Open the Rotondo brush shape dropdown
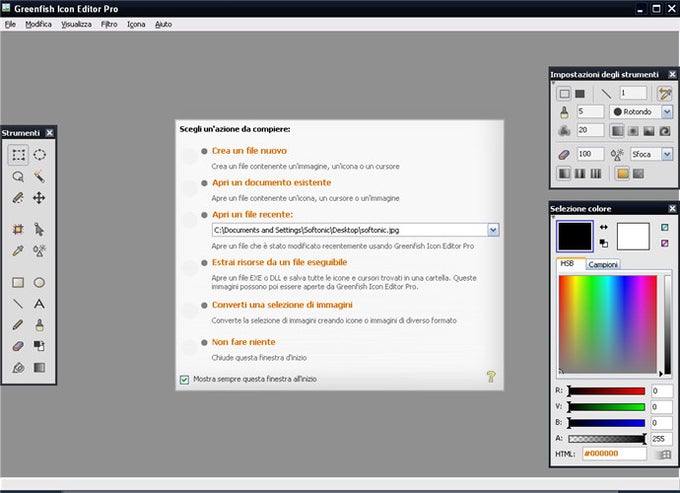Viewport: 680px width, 493px height. coord(667,112)
